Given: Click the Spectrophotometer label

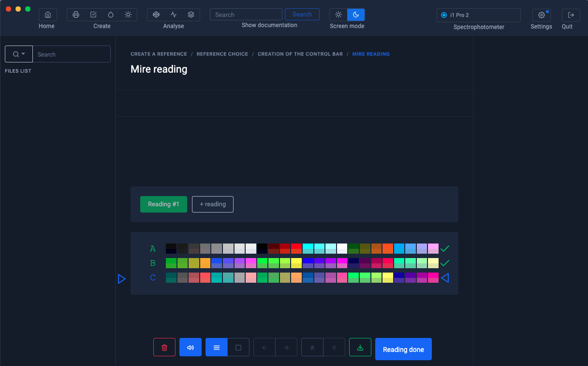Looking at the screenshot, I should 479,27.
